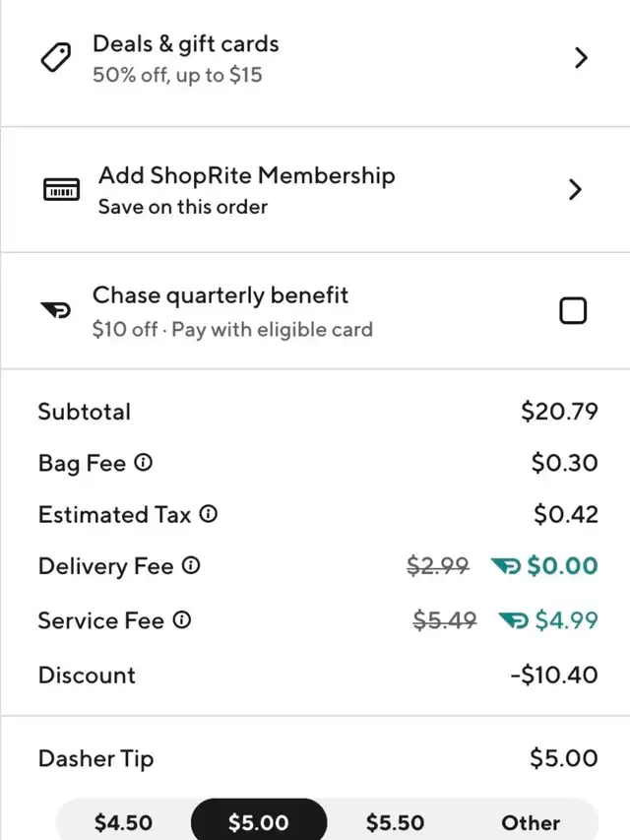Tap the DashPass logo beside Chase benefit
The width and height of the screenshot is (630, 840).
point(56,311)
